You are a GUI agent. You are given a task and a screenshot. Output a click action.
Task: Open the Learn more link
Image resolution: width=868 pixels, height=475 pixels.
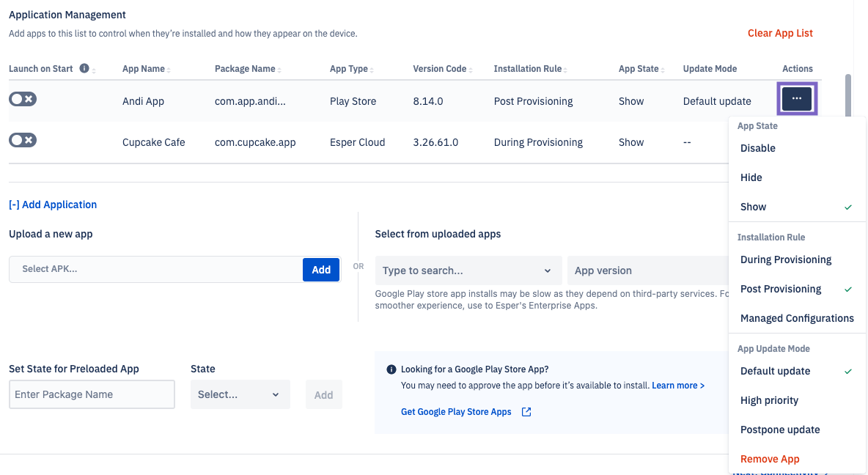pyautogui.click(x=678, y=386)
